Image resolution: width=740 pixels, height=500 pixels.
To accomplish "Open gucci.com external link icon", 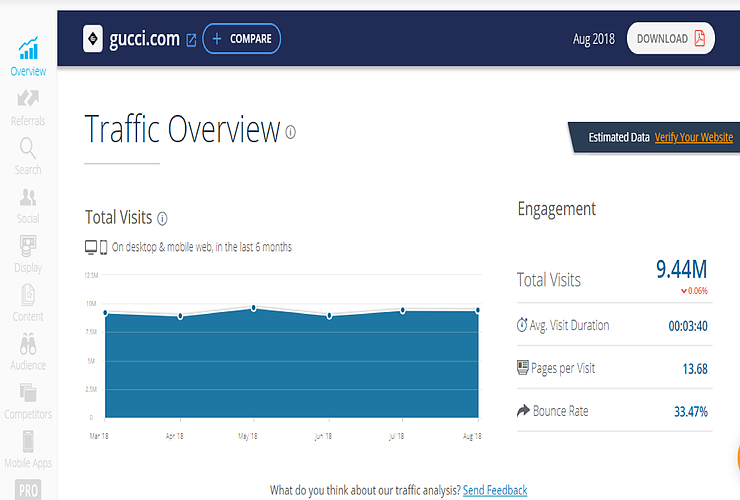I will (x=191, y=40).
